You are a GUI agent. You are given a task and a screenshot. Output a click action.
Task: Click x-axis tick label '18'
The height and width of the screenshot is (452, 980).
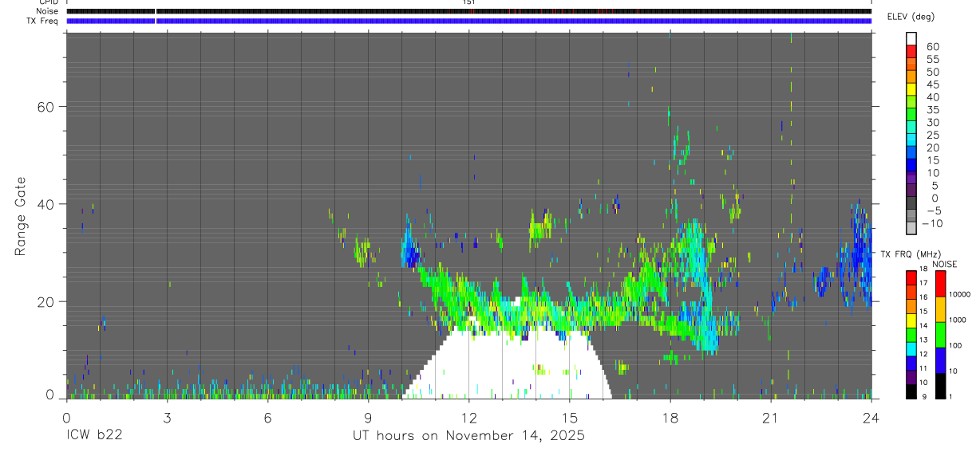click(x=670, y=417)
